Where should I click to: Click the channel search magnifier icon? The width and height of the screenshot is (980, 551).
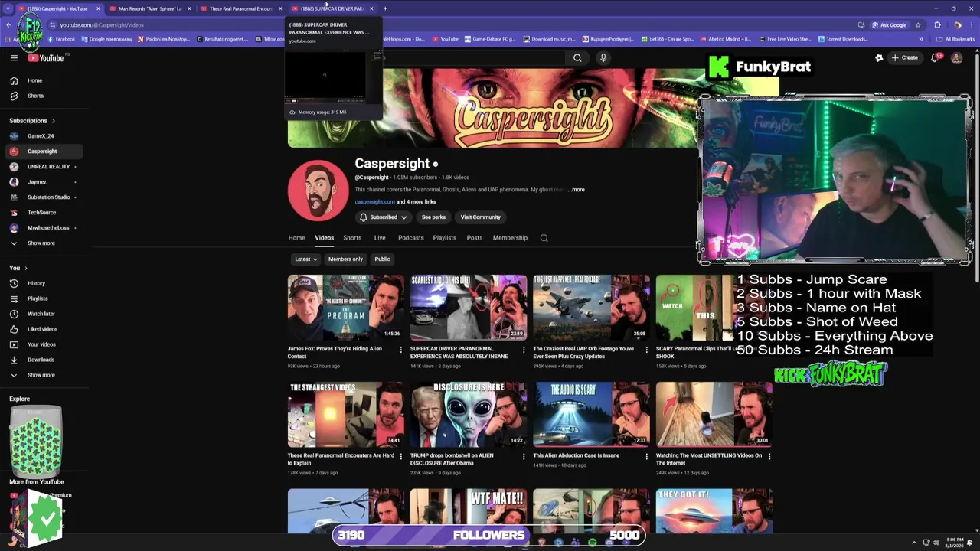[544, 238]
